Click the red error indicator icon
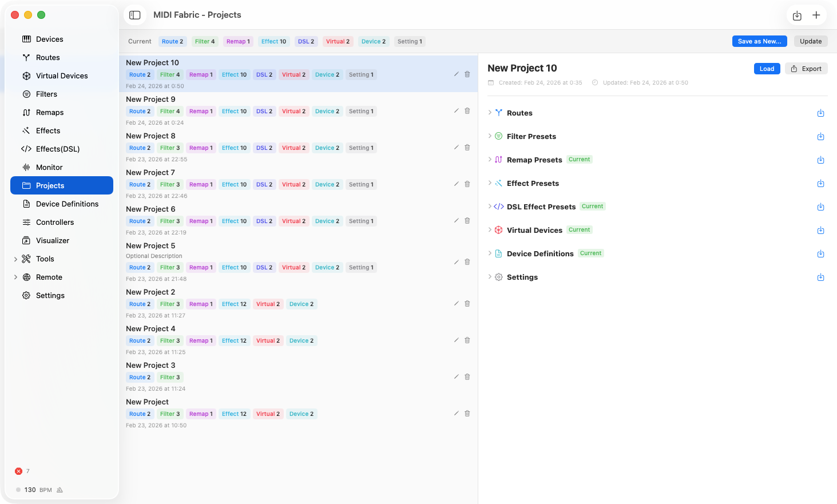Viewport: 837px width, 504px height. click(x=18, y=471)
